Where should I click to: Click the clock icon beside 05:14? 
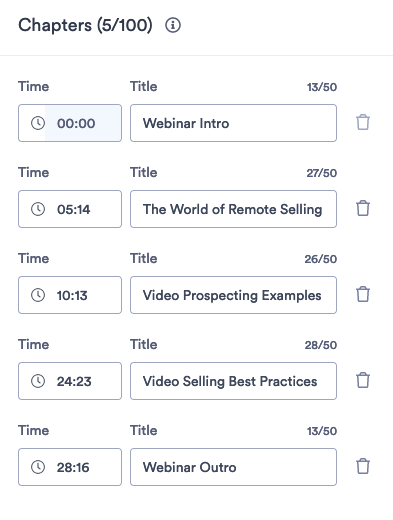pos(38,209)
